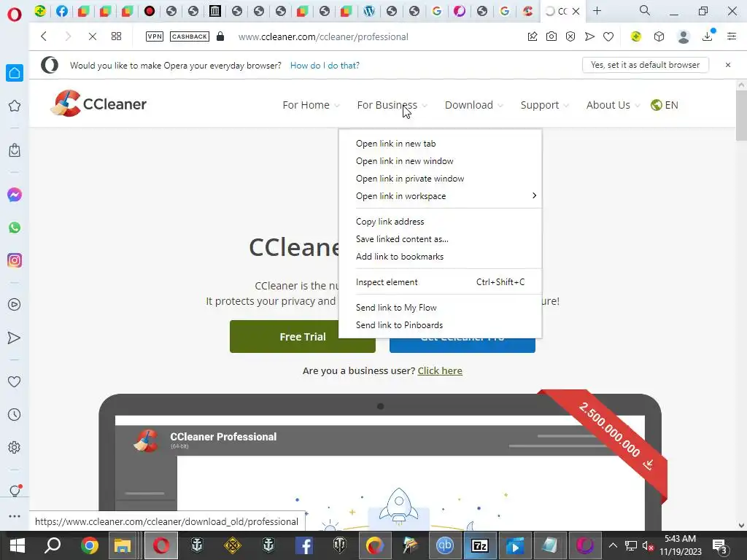The width and height of the screenshot is (747, 560).
Task: Open the sidebar settings gear icon
Action: (x=15, y=447)
